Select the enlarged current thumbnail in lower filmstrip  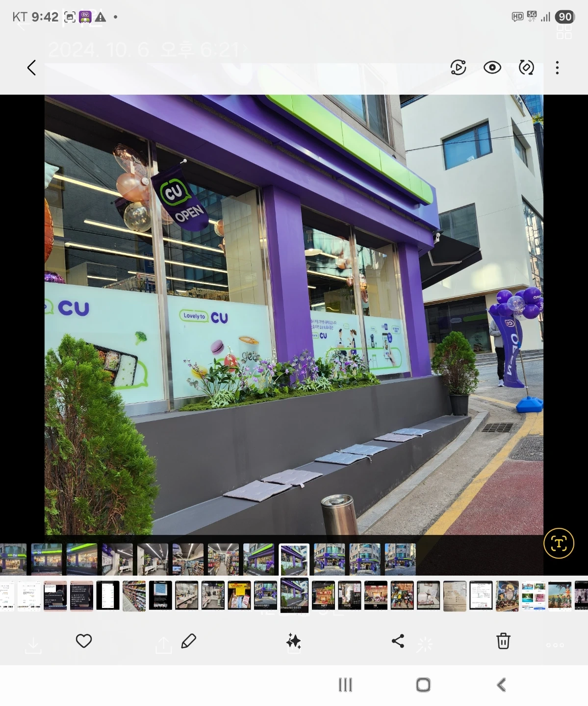click(x=294, y=595)
